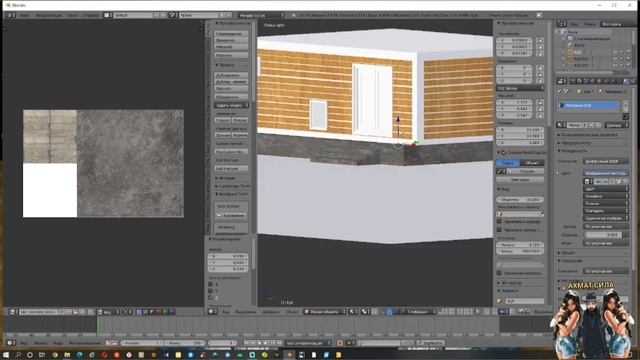Open the Outliner editor type icon

point(562,24)
